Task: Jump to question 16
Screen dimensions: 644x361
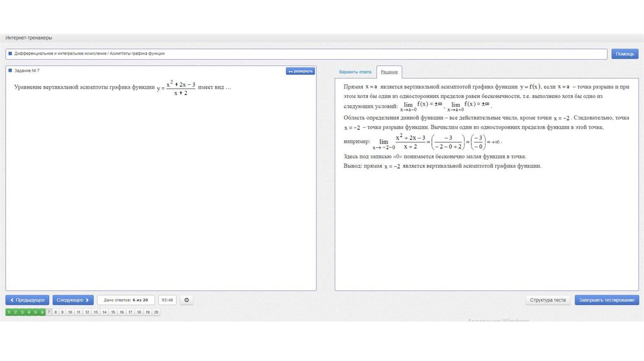Action: (121, 312)
